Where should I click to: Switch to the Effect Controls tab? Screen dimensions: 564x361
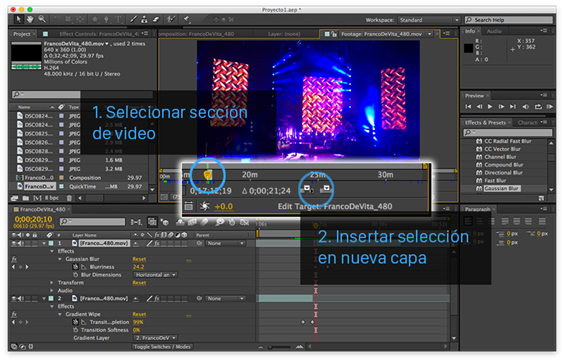(99, 34)
